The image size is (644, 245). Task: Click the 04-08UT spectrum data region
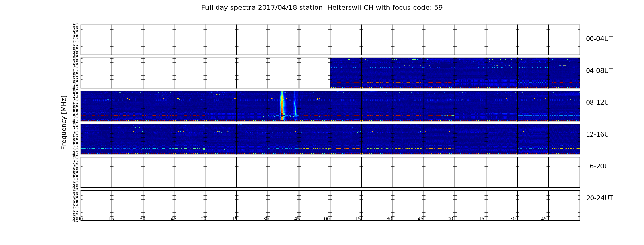coord(455,73)
